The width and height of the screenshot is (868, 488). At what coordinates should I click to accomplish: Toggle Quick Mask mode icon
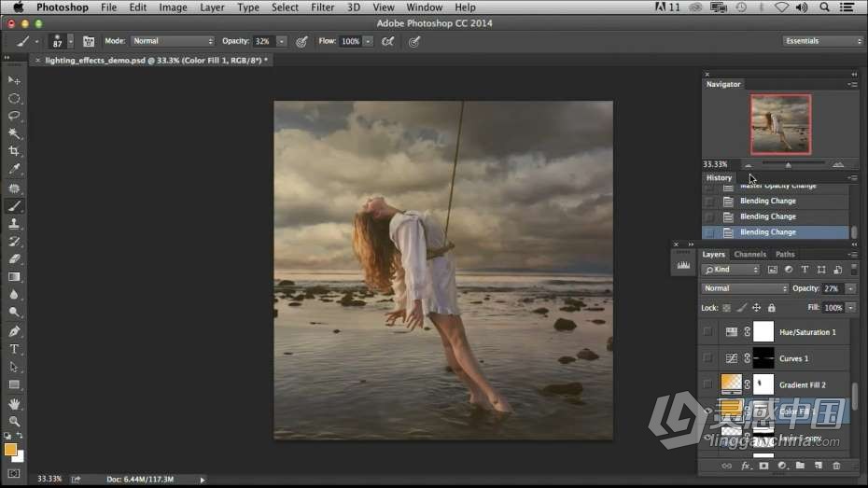click(x=14, y=474)
